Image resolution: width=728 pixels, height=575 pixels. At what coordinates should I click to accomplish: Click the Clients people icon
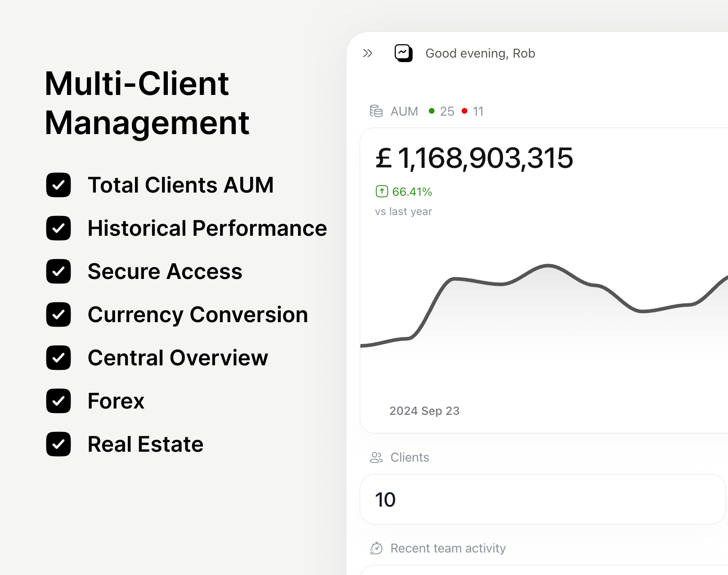click(x=376, y=457)
